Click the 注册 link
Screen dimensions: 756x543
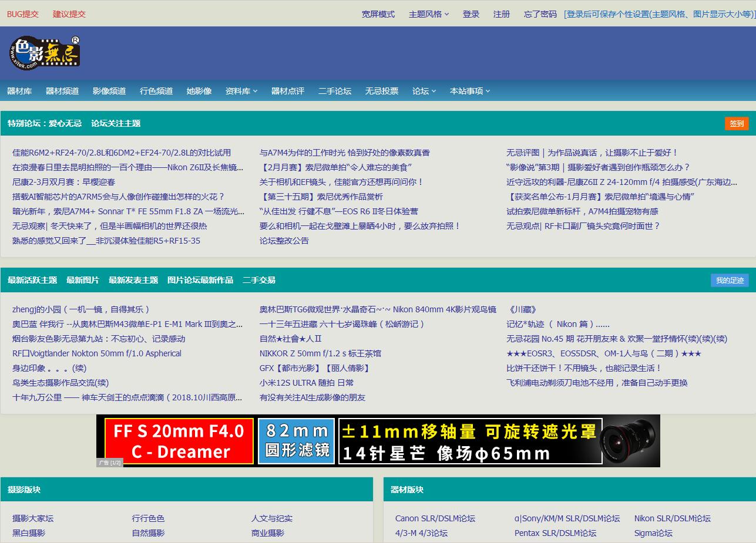[x=502, y=14]
